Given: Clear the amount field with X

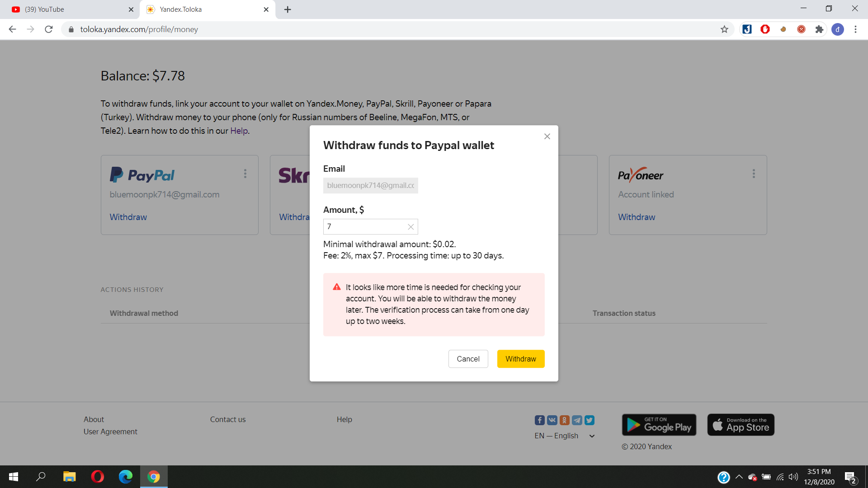Looking at the screenshot, I should point(410,227).
